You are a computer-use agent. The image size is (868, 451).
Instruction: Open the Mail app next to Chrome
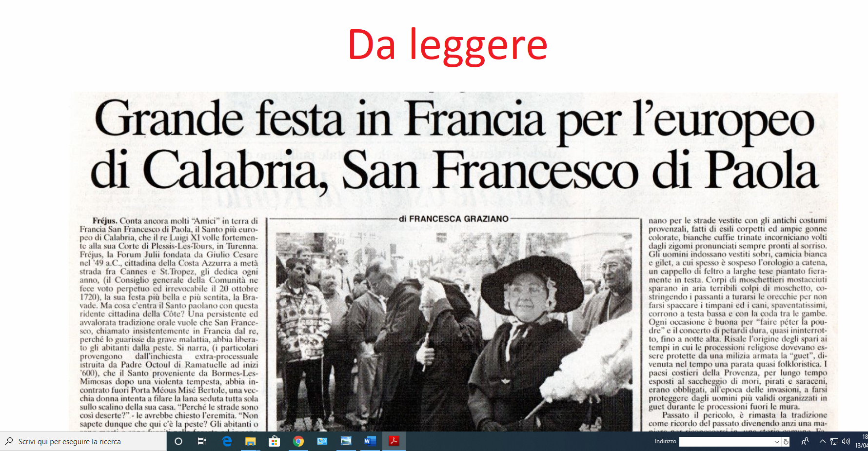322,441
